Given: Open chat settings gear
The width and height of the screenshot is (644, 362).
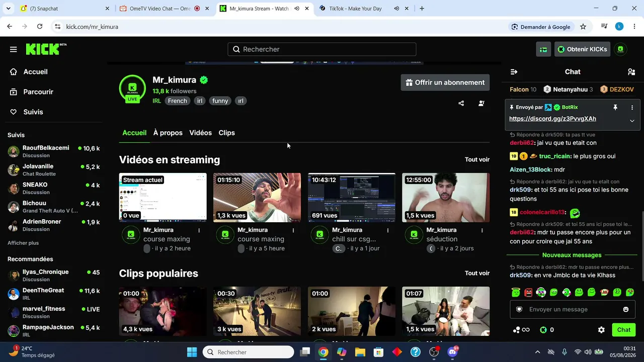Looking at the screenshot, I should (x=601, y=330).
